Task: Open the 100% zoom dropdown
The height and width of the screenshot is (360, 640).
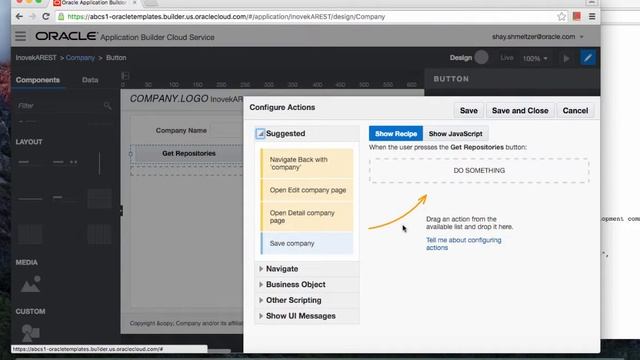Action: point(535,58)
